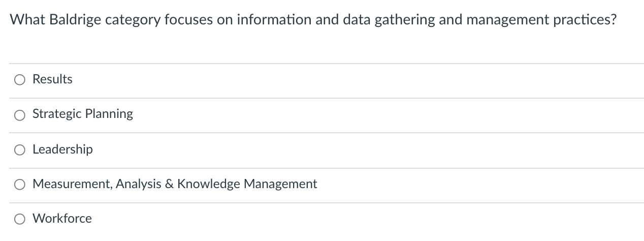
Task: Click the 'Strategic Planning' answer label text
Action: point(83,114)
